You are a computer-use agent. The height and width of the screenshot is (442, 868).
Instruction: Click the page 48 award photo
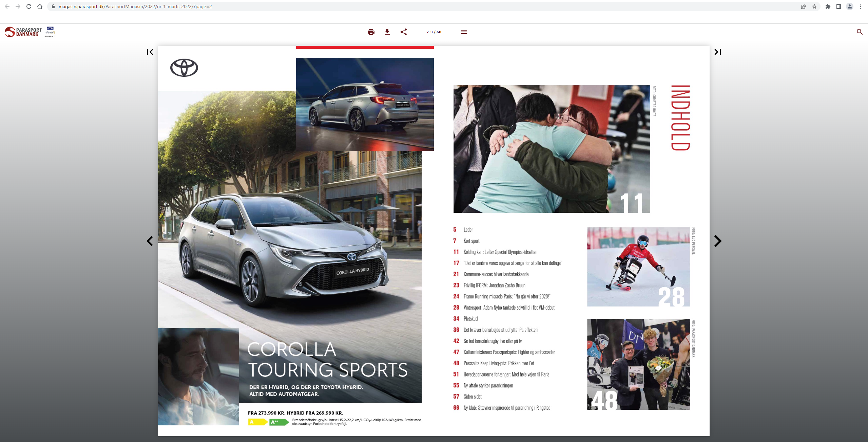[x=638, y=364]
